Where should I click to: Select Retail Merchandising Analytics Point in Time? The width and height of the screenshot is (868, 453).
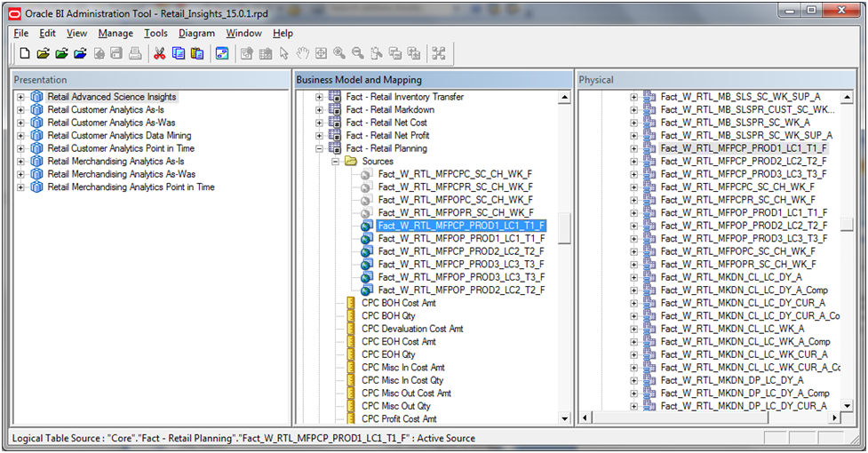(x=131, y=187)
